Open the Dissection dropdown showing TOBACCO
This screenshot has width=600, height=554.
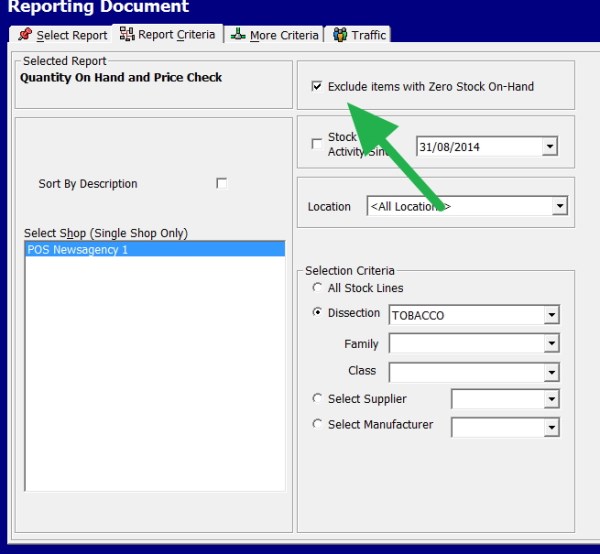(x=551, y=314)
